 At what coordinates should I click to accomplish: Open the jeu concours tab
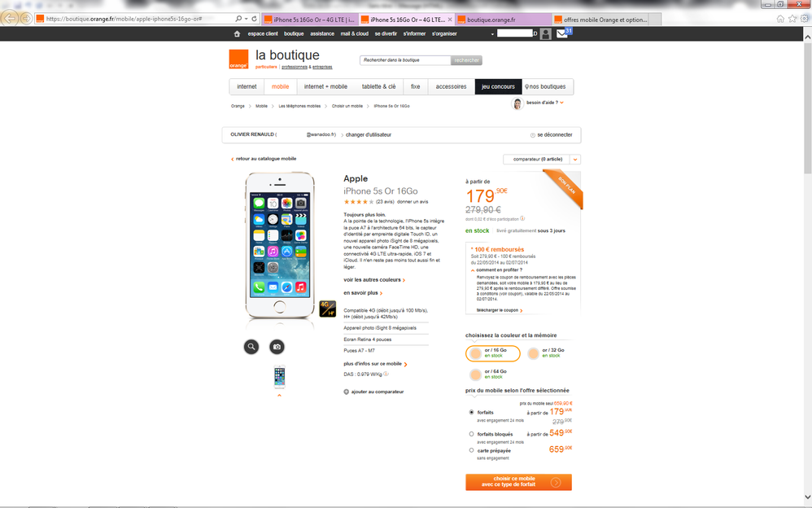click(x=498, y=86)
